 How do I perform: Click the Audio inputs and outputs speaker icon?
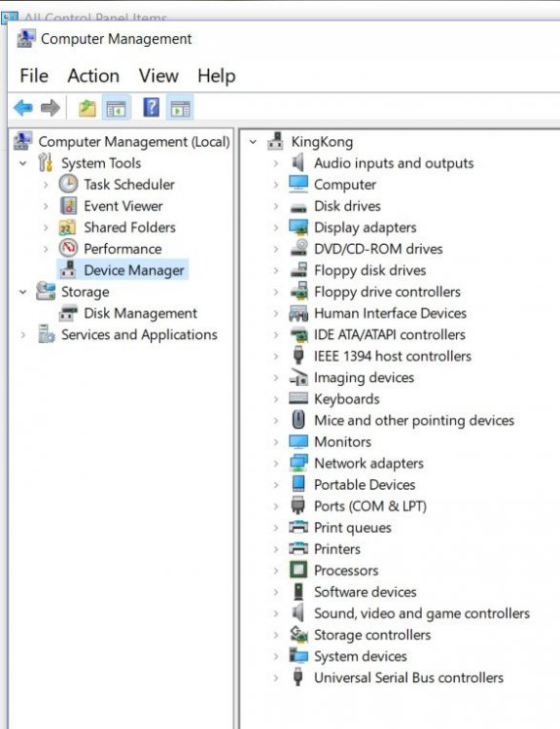297,162
